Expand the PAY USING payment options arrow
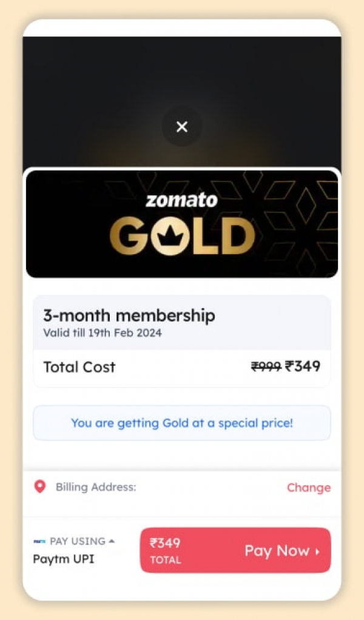The image size is (364, 620). point(112,541)
